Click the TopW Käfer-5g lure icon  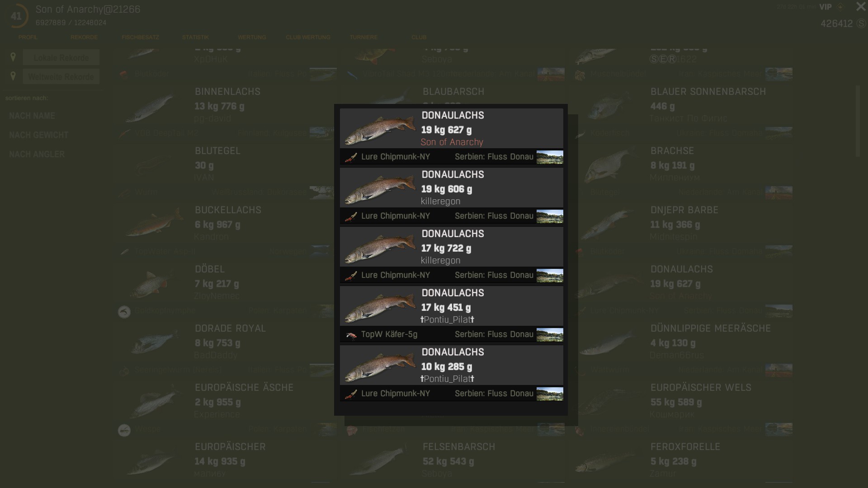point(351,335)
